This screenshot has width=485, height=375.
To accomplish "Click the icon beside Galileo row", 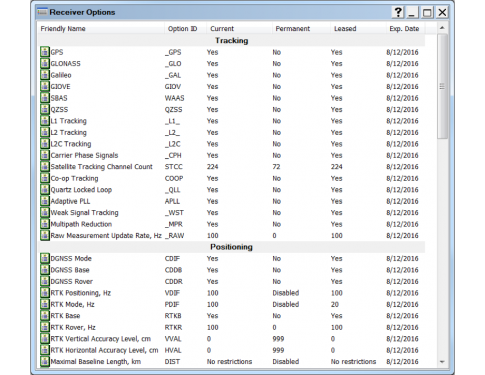I will [45, 75].
